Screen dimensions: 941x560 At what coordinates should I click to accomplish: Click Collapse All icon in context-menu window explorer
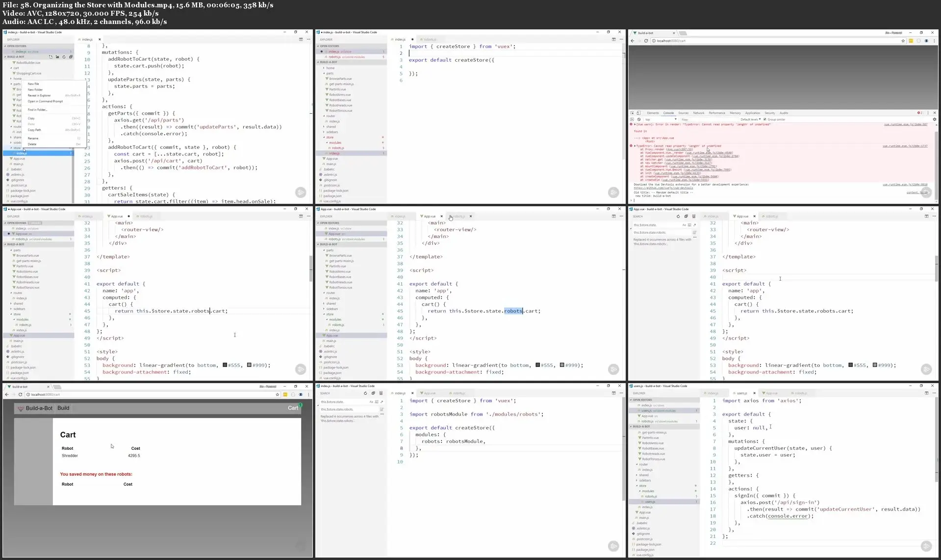pos(71,57)
